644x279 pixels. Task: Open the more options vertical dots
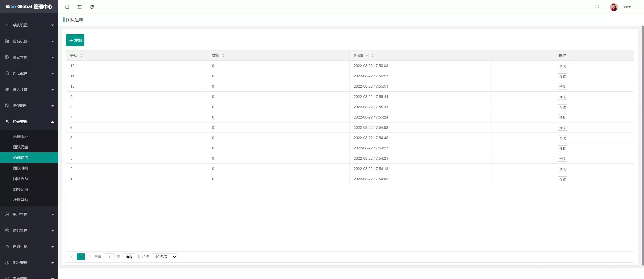(638, 7)
